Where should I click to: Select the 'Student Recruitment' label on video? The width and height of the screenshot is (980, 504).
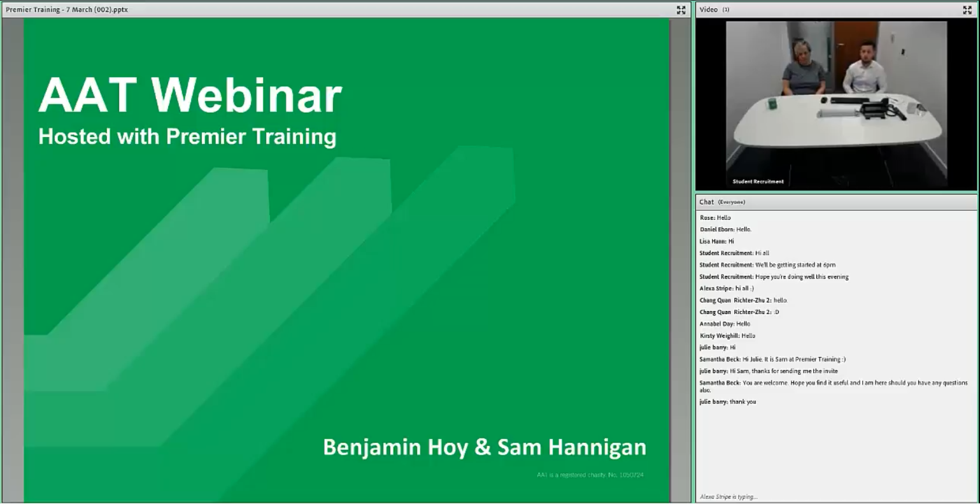pos(758,182)
